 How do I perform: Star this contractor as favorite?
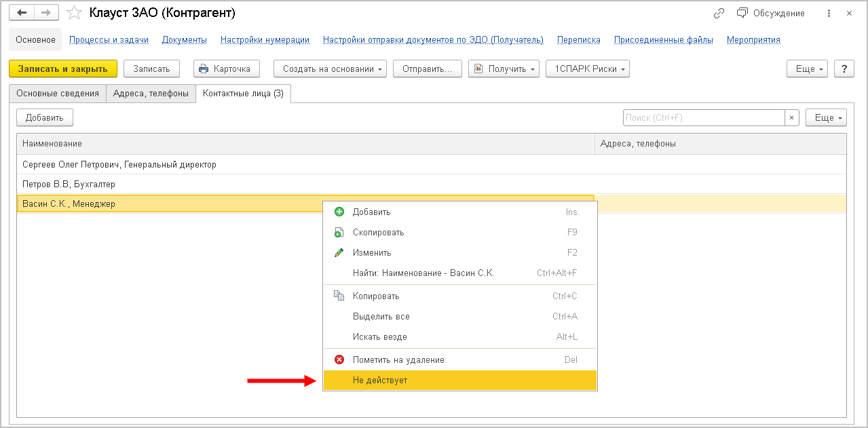pyautogui.click(x=75, y=13)
